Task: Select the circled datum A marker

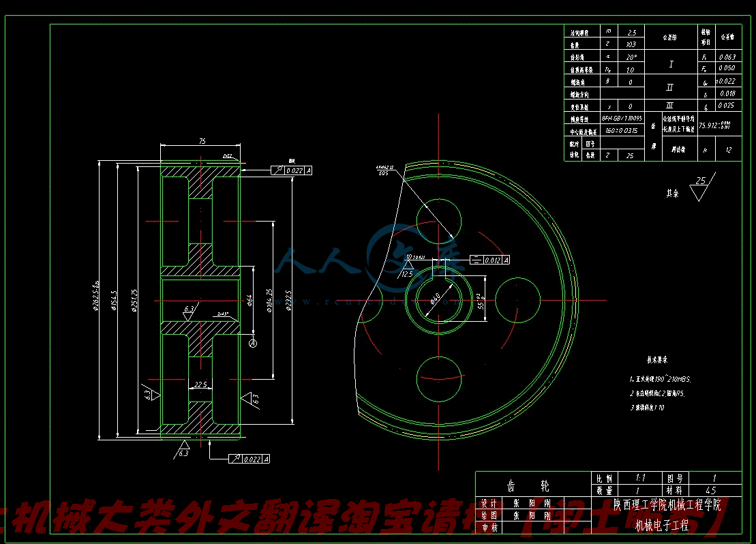Action: pyautogui.click(x=253, y=344)
